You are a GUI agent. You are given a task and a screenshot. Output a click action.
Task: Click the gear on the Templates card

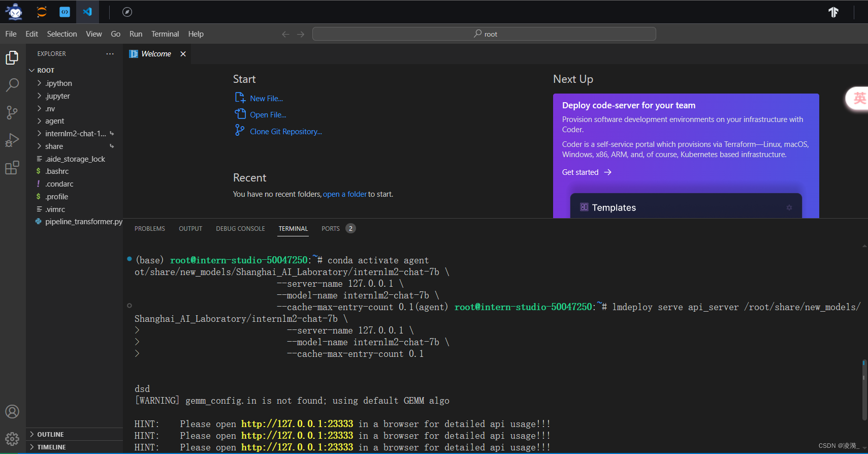tap(789, 207)
